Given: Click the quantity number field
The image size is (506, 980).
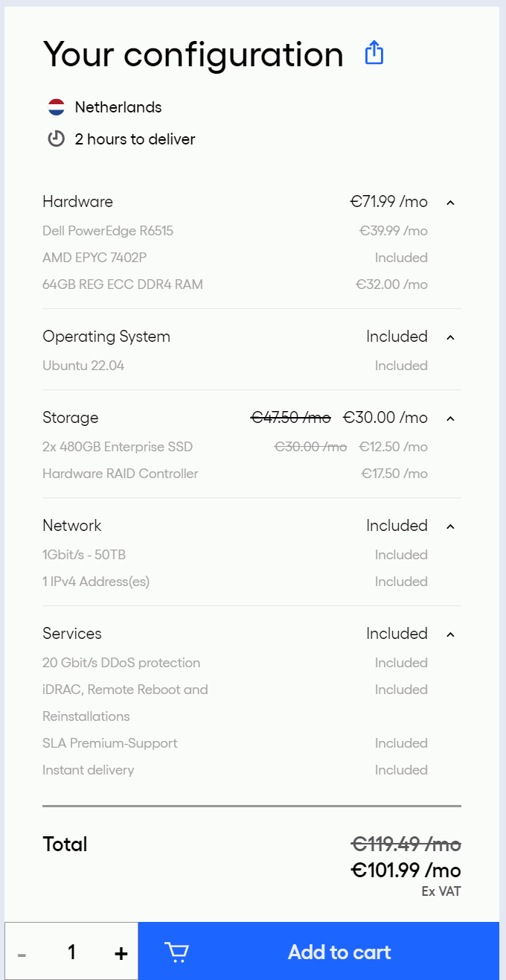Looking at the screenshot, I should point(71,952).
